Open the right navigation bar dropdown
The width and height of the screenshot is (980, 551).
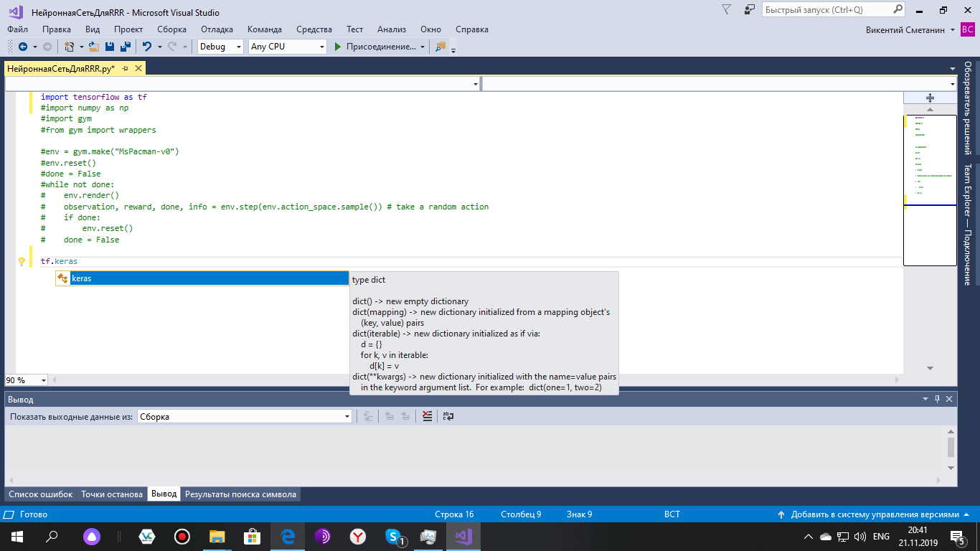953,84
